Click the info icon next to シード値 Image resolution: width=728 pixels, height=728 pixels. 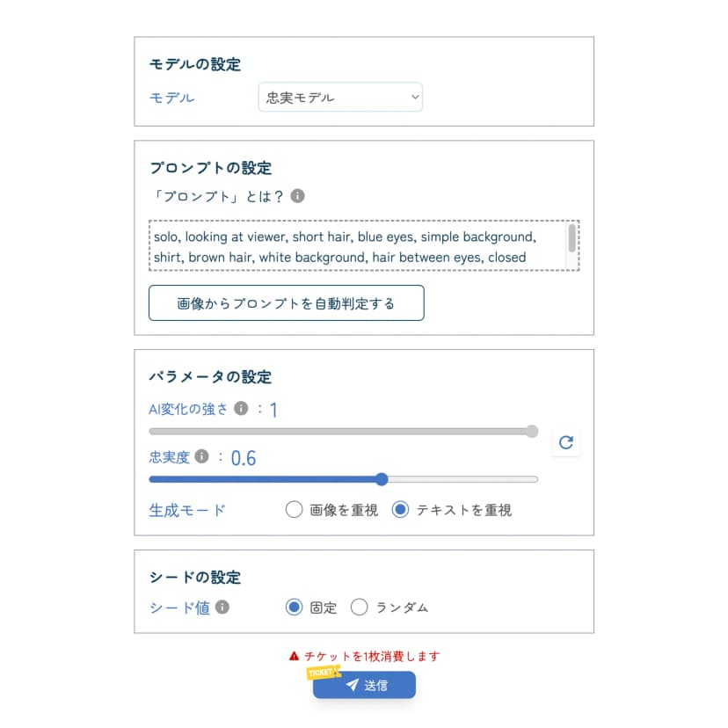222,607
